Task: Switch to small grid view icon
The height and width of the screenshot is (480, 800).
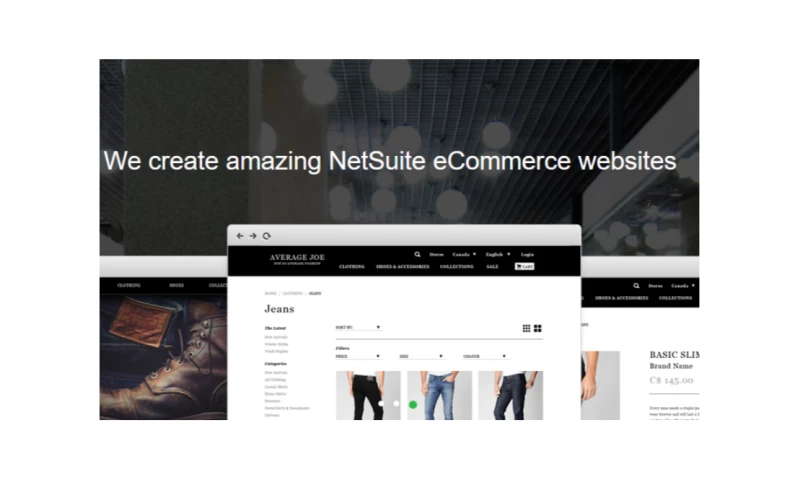Action: point(527,328)
